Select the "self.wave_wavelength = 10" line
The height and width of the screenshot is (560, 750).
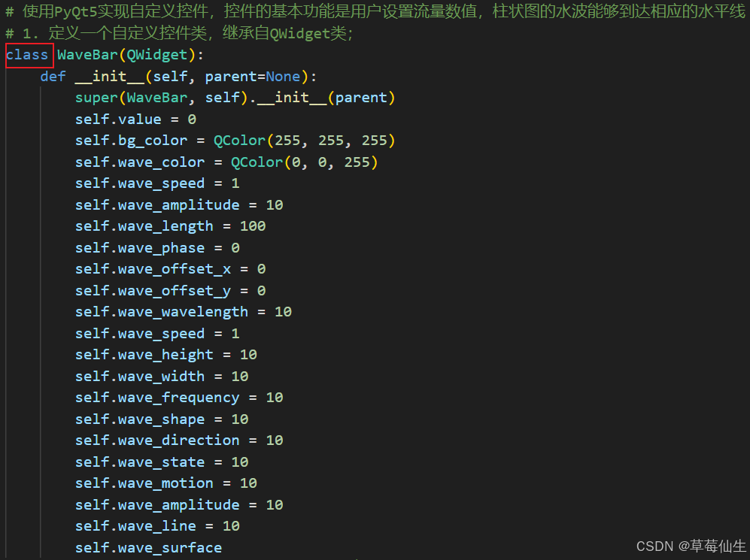click(184, 312)
